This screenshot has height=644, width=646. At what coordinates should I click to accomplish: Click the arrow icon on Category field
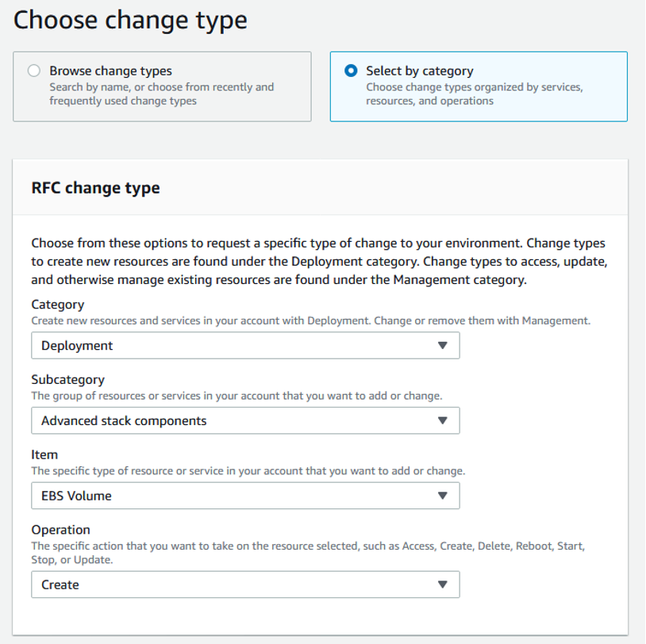[x=443, y=346]
